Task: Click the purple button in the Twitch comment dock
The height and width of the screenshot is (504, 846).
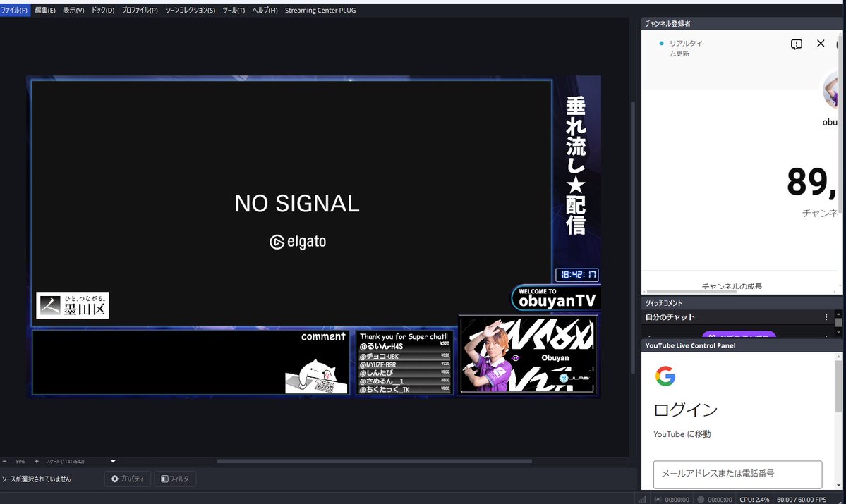Action: click(739, 336)
